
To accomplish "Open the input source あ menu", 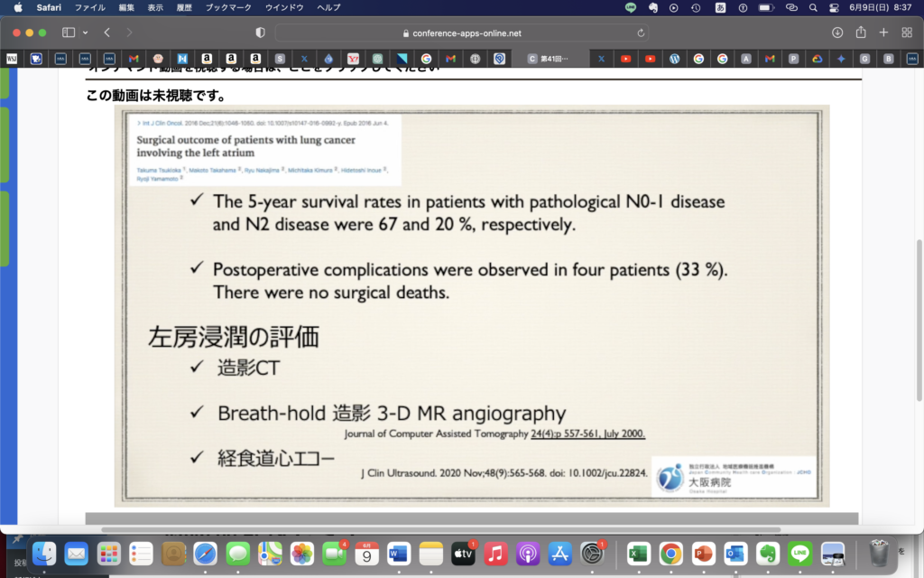I will 719,7.
